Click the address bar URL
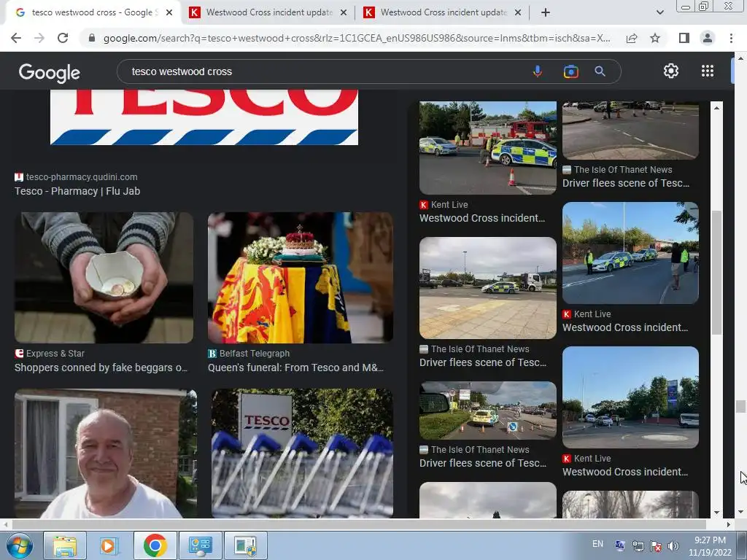This screenshot has height=560, width=747. [x=356, y=38]
